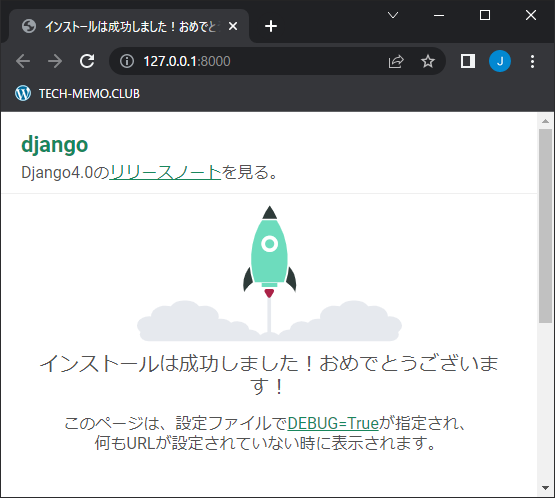Go back using the browser back arrow
The height and width of the screenshot is (498, 555).
(23, 61)
